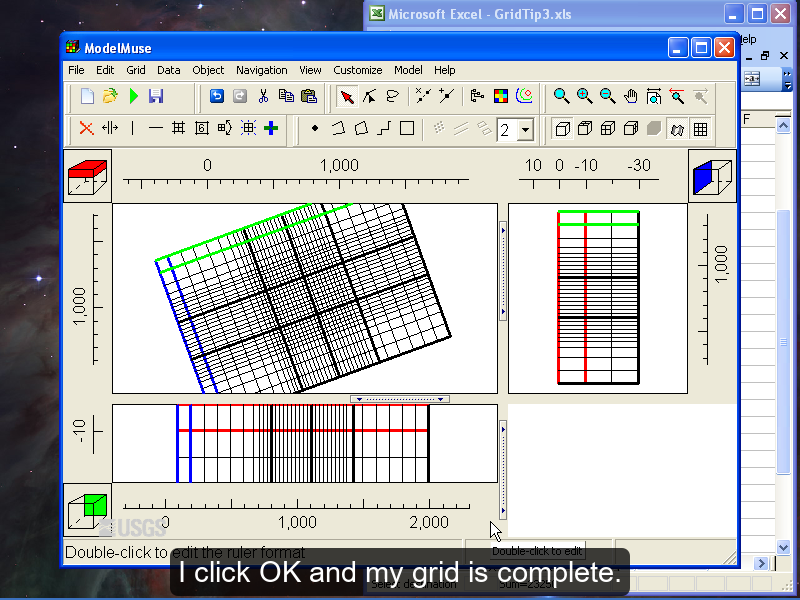Open the Grid menu
800x600 pixels.
tap(136, 70)
